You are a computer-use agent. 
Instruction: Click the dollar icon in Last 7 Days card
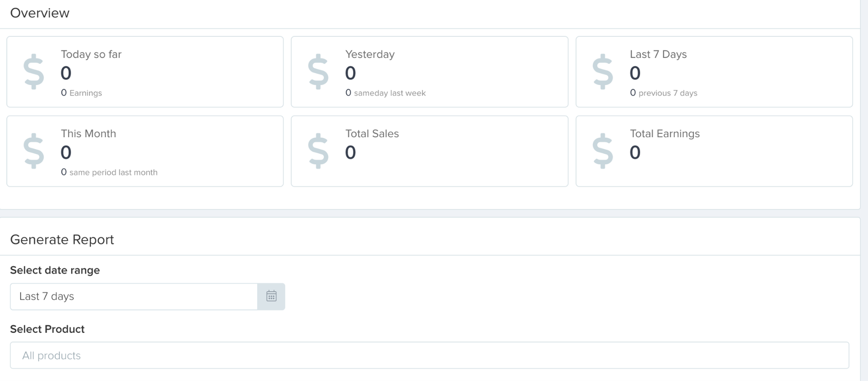(x=603, y=72)
